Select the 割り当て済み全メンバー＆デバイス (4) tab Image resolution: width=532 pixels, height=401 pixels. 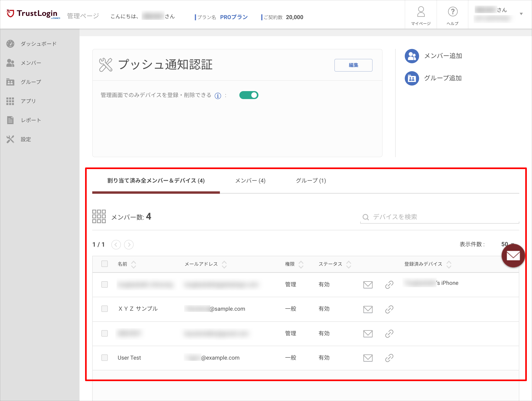pyautogui.click(x=156, y=181)
